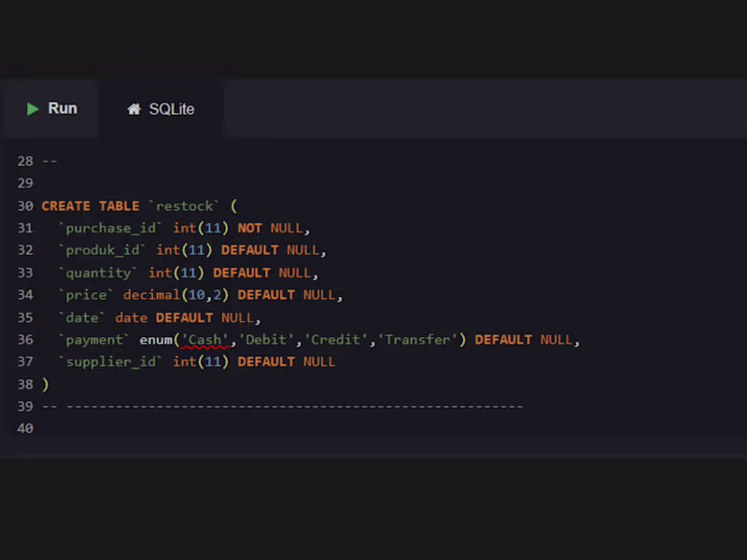Click the 'Debit' enum value
Image resolution: width=747 pixels, height=560 pixels.
[266, 340]
